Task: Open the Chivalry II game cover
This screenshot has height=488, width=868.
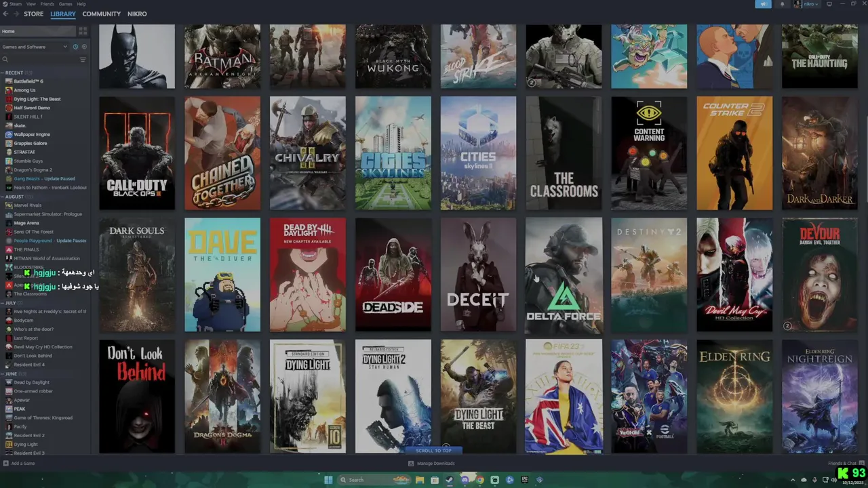Action: coord(308,153)
